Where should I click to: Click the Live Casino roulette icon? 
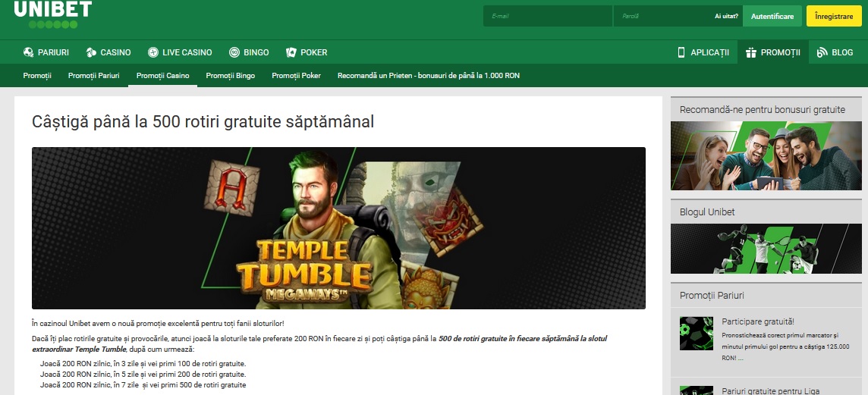153,52
